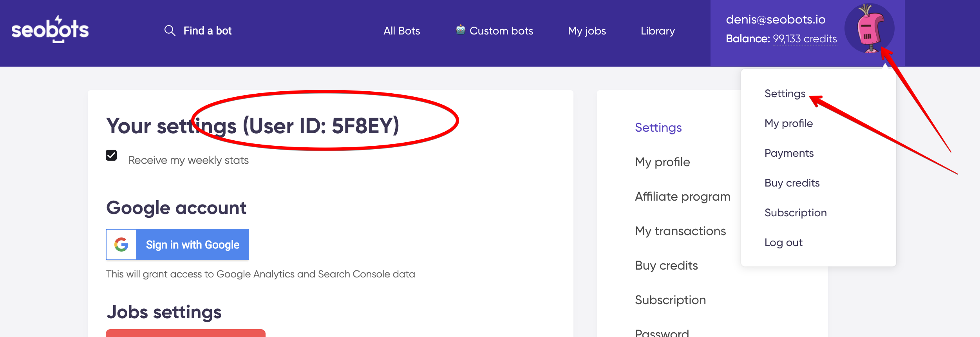Screen dimensions: 980x337
Task: Click the Google G logo icon
Action: pyautogui.click(x=121, y=245)
